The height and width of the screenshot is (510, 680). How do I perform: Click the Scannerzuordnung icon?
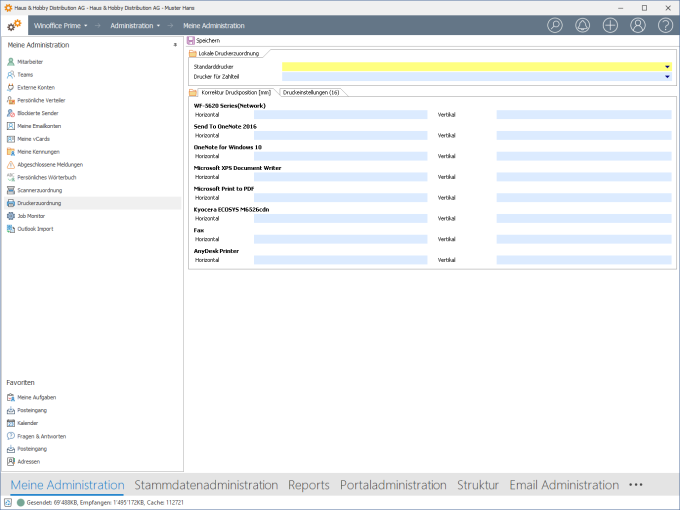[x=11, y=190]
